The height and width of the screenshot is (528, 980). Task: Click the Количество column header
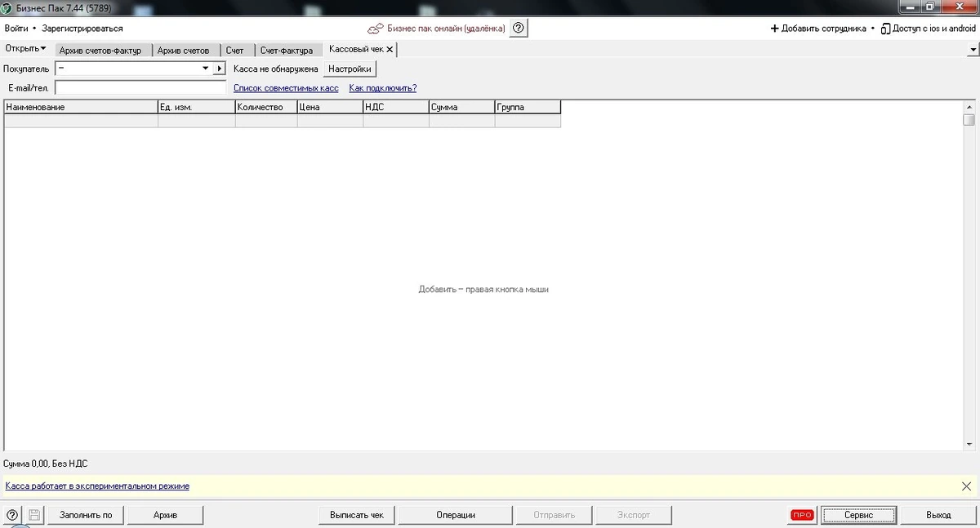(x=266, y=107)
